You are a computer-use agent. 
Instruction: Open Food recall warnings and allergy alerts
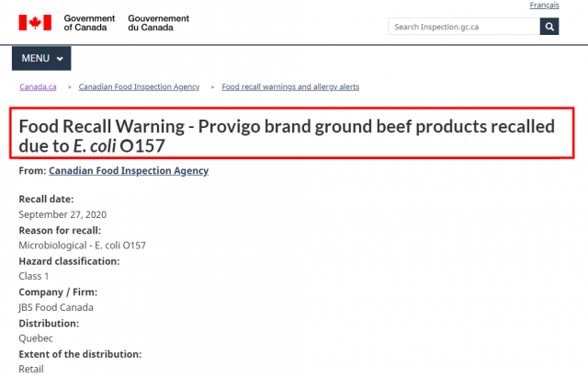(x=290, y=87)
